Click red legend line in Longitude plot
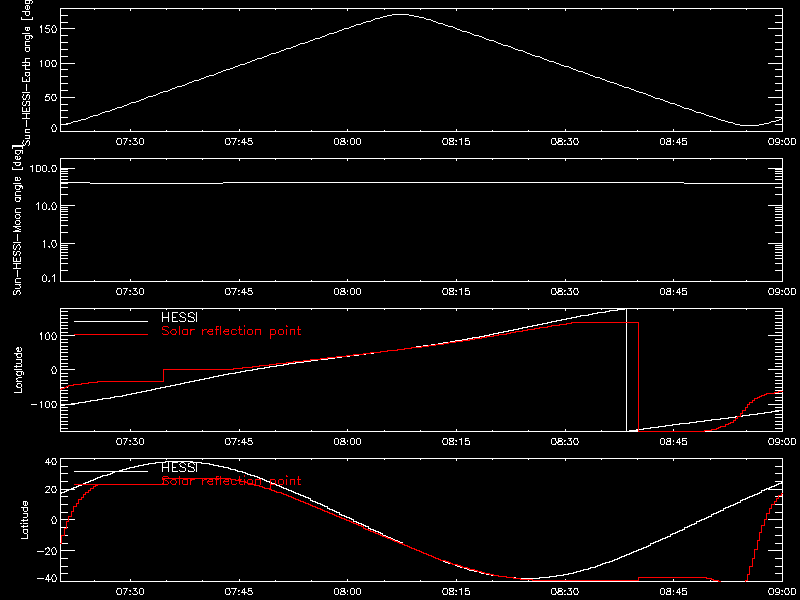 pos(111,335)
